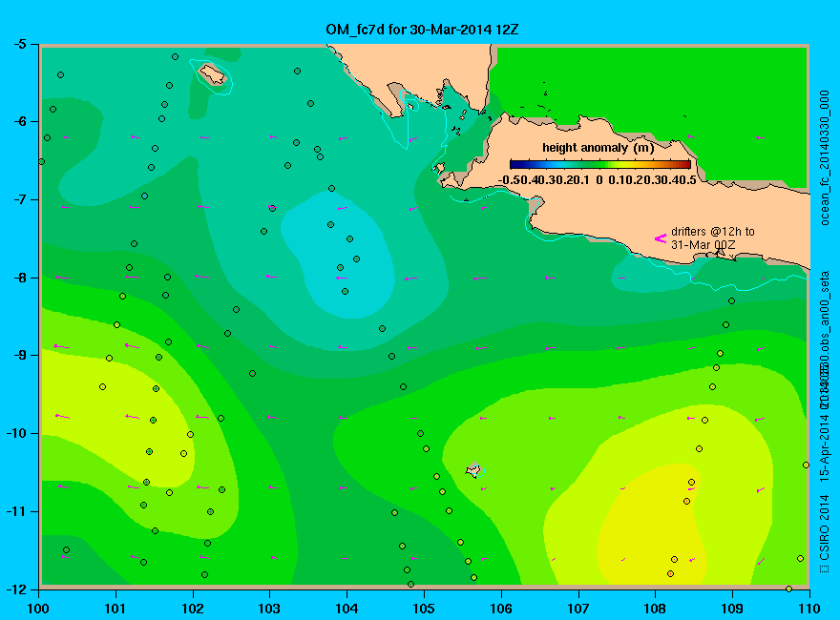Click the x-axis label 105
The width and height of the screenshot is (840, 620).
pyautogui.click(x=424, y=609)
